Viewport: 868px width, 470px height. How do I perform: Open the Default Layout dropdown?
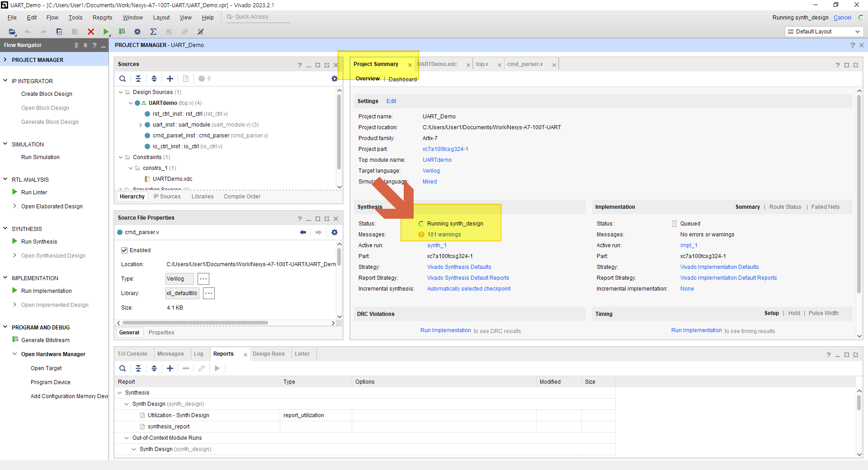coord(824,32)
